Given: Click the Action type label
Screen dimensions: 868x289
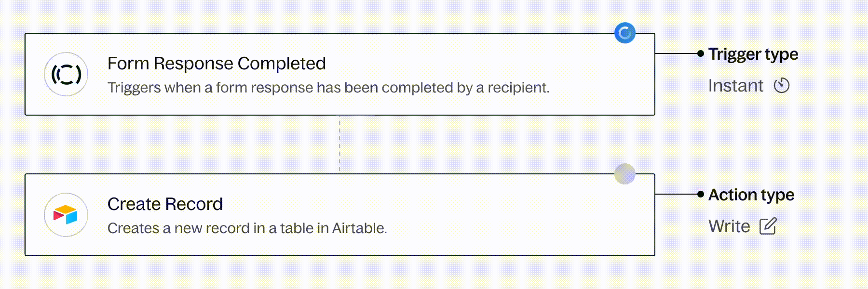Looking at the screenshot, I should [751, 195].
